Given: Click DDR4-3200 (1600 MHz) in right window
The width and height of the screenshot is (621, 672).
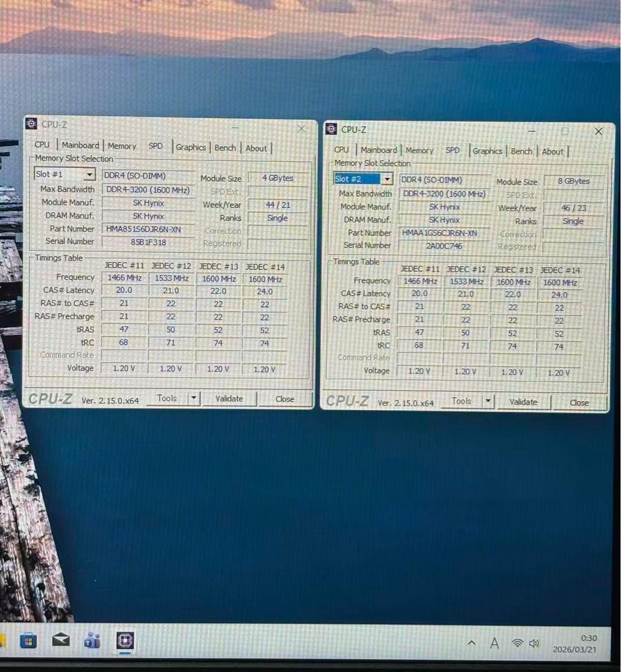Looking at the screenshot, I should [444, 194].
